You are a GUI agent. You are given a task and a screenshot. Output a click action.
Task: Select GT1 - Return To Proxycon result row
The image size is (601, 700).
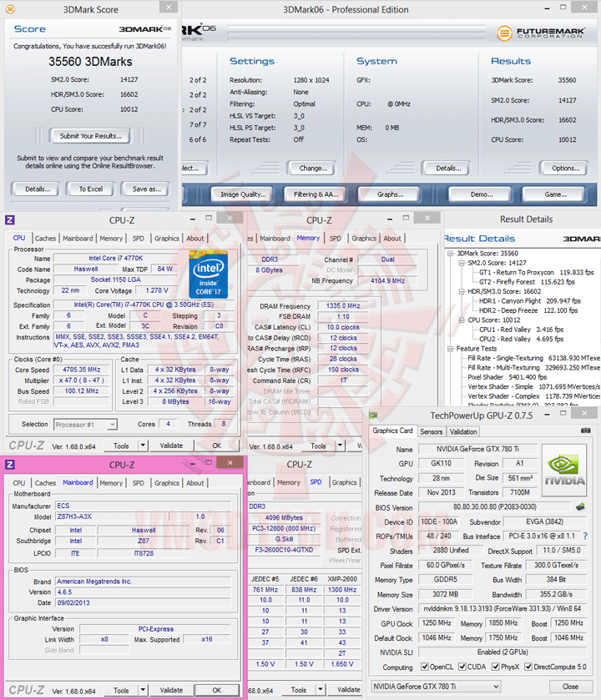[537, 272]
